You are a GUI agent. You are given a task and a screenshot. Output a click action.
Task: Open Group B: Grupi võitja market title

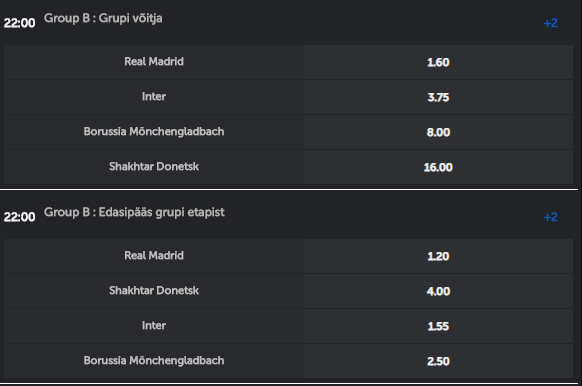103,18
